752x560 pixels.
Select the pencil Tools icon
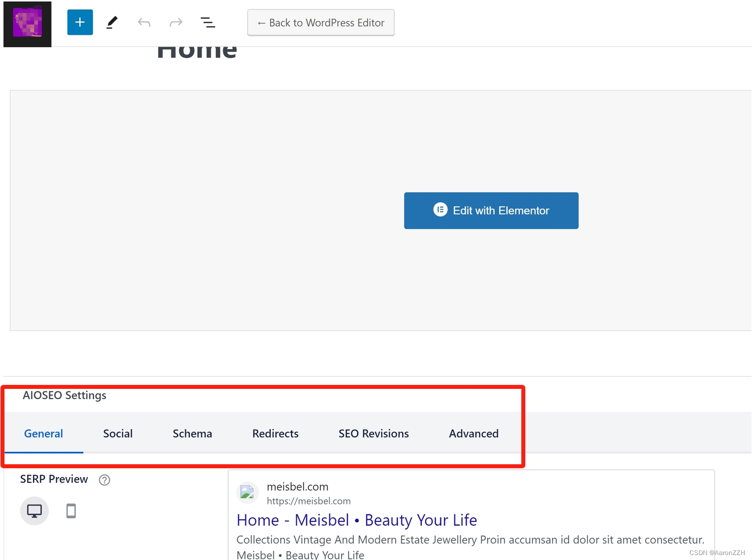(112, 22)
